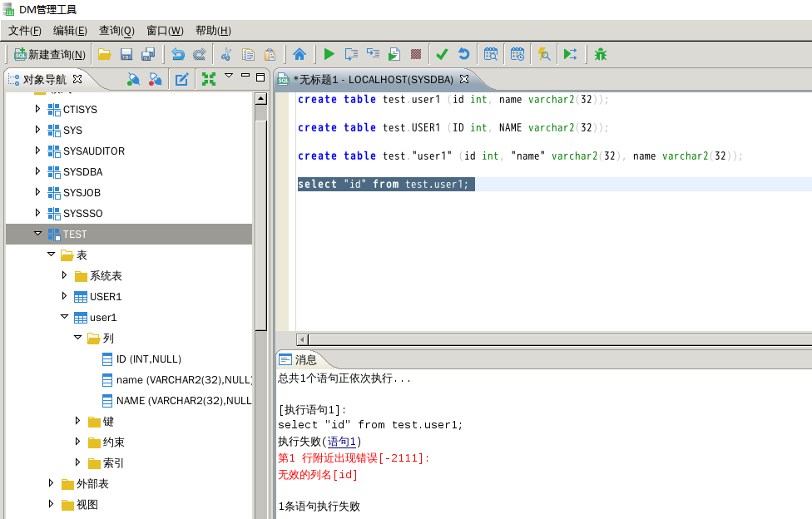Save the query with the floppy icon

126,54
